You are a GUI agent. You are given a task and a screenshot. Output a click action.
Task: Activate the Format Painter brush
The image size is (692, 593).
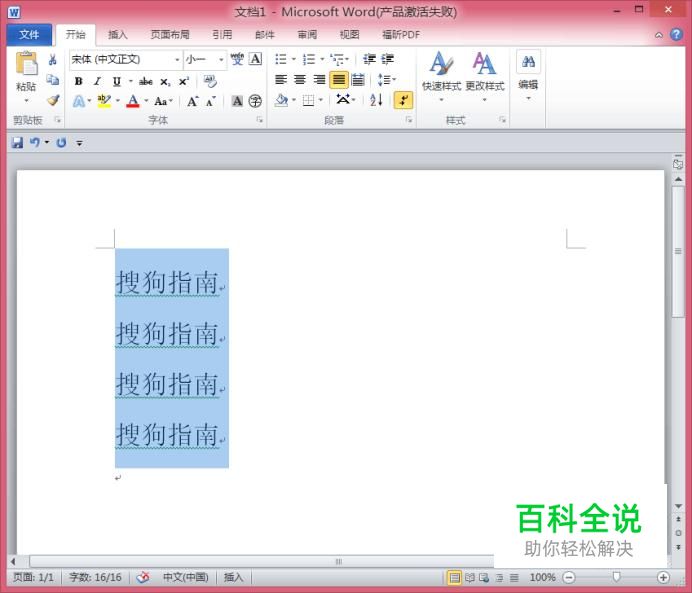tap(53, 100)
